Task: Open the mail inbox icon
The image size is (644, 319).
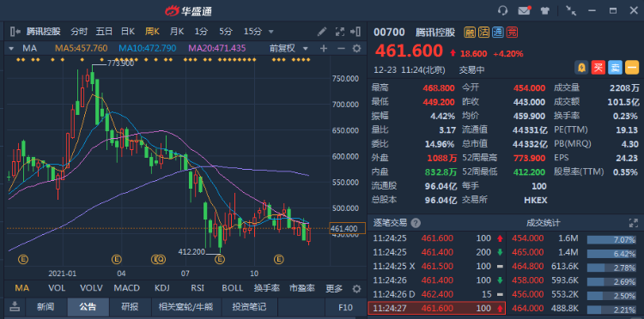Action: pyautogui.click(x=524, y=10)
